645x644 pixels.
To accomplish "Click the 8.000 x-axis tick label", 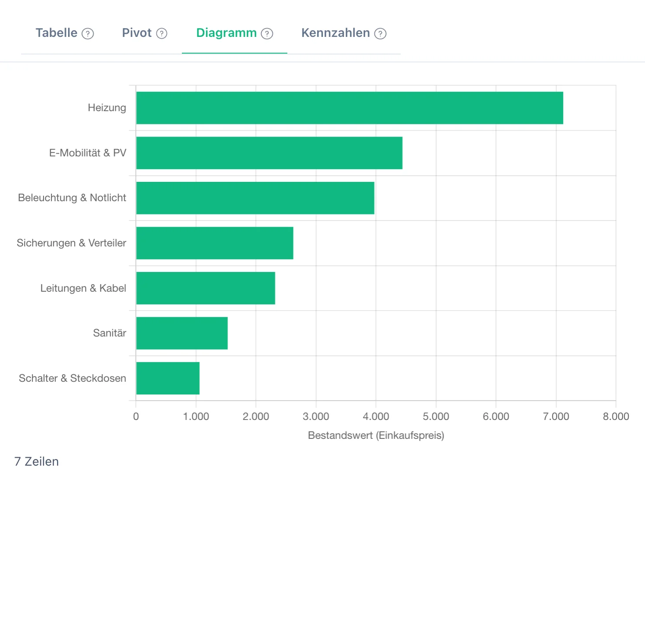I will point(616,416).
